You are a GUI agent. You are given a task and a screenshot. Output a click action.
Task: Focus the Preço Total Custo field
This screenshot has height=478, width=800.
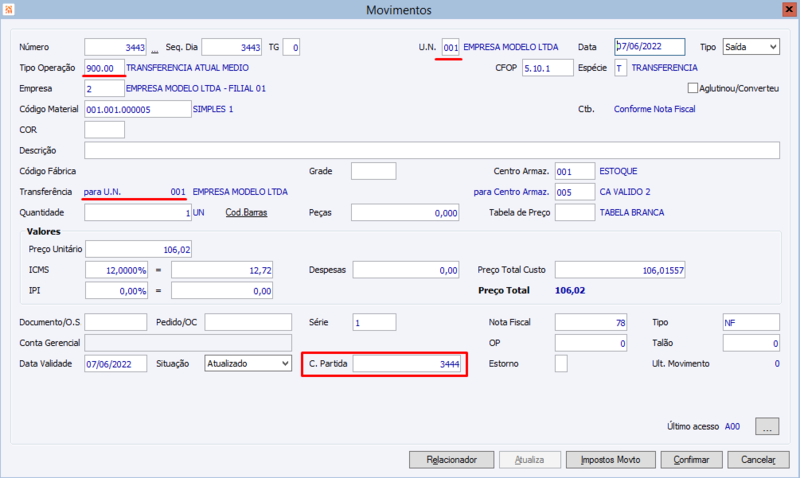coord(620,270)
